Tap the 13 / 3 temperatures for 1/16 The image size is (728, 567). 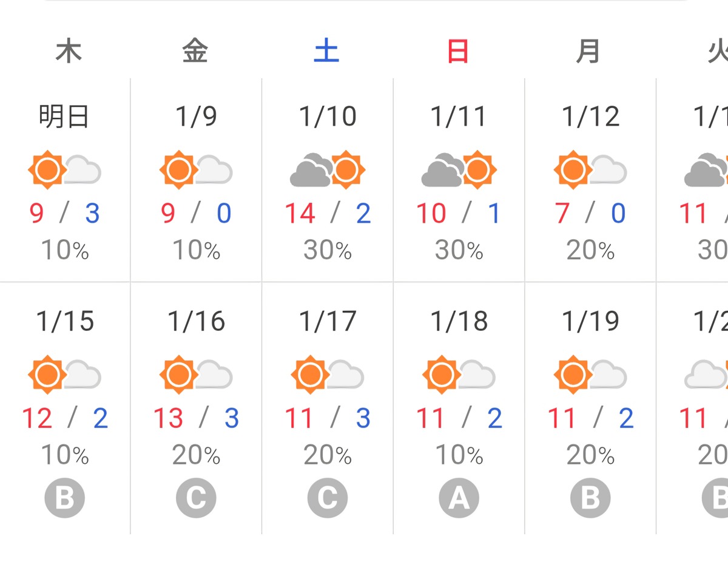coord(196,418)
